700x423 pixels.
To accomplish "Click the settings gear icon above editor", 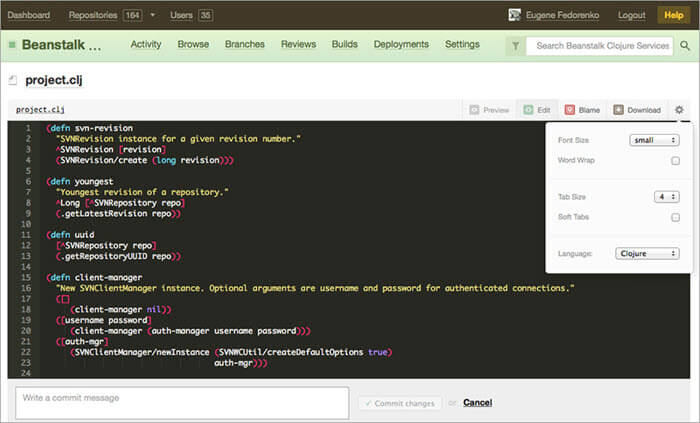I will 679,110.
